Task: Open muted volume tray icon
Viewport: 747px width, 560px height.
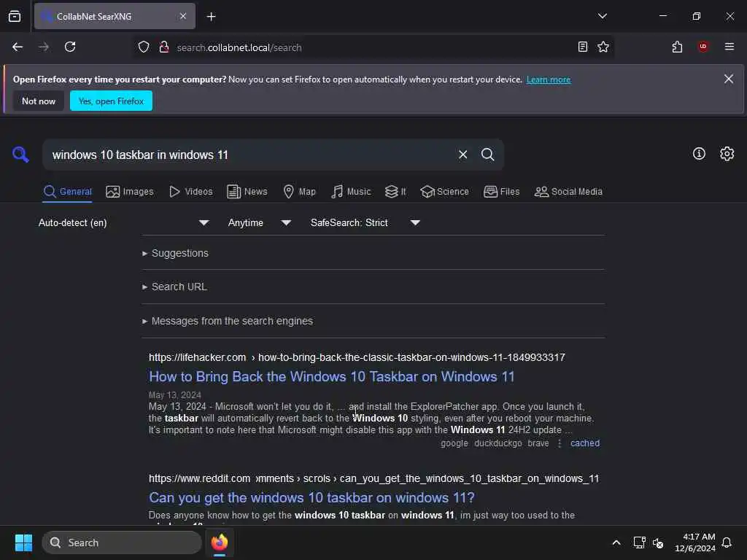Action: tap(658, 542)
